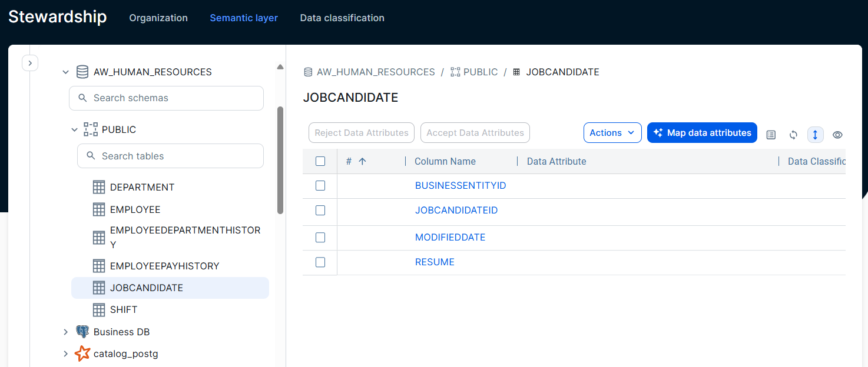868x367 pixels.
Task: Expand the Business DB tree node
Action: click(x=66, y=331)
